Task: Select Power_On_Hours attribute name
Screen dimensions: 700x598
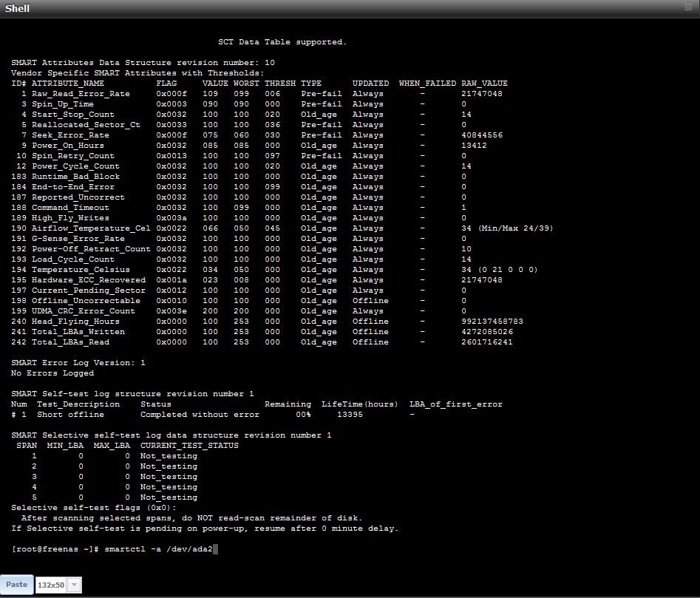Action: pyautogui.click(x=68, y=146)
